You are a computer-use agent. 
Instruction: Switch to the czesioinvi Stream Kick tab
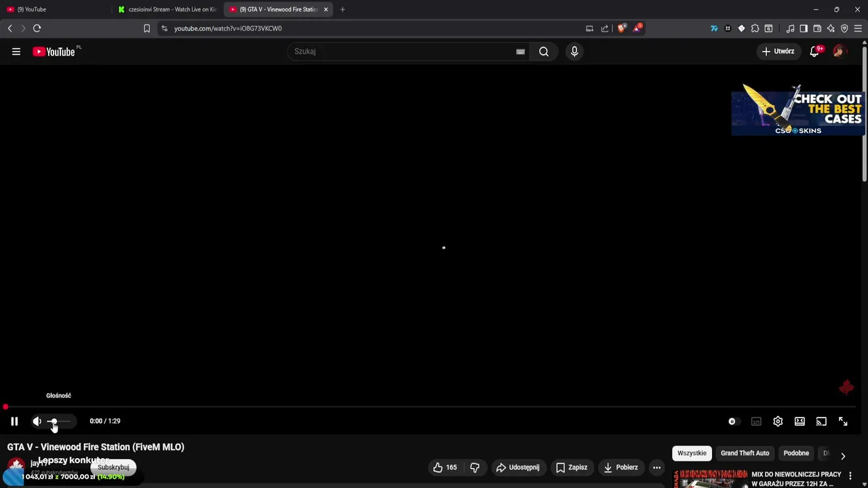tap(167, 9)
